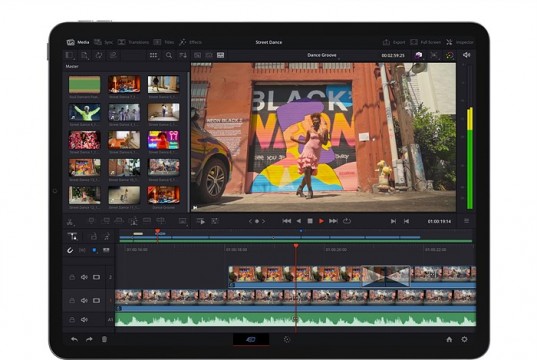The image size is (537, 360).
Task: Mute the viewer audio speaker icon
Action: [x=466, y=55]
